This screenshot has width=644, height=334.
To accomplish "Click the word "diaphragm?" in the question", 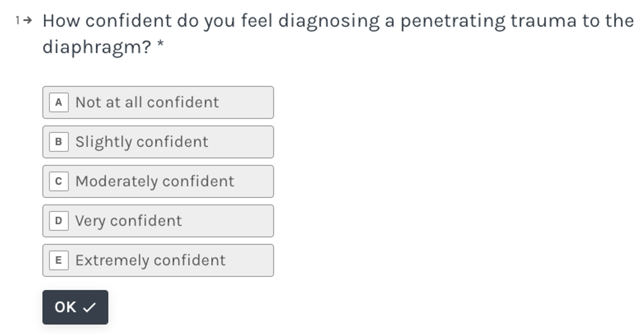I will pos(96,47).
